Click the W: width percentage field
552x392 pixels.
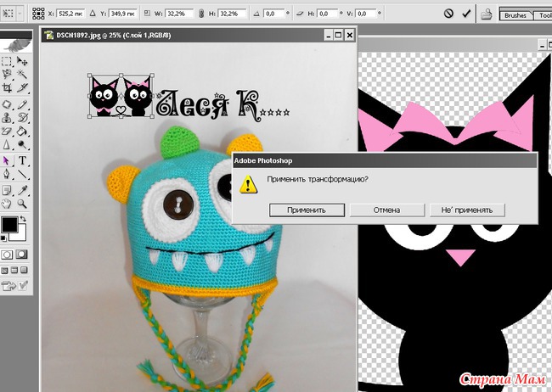[174, 14]
